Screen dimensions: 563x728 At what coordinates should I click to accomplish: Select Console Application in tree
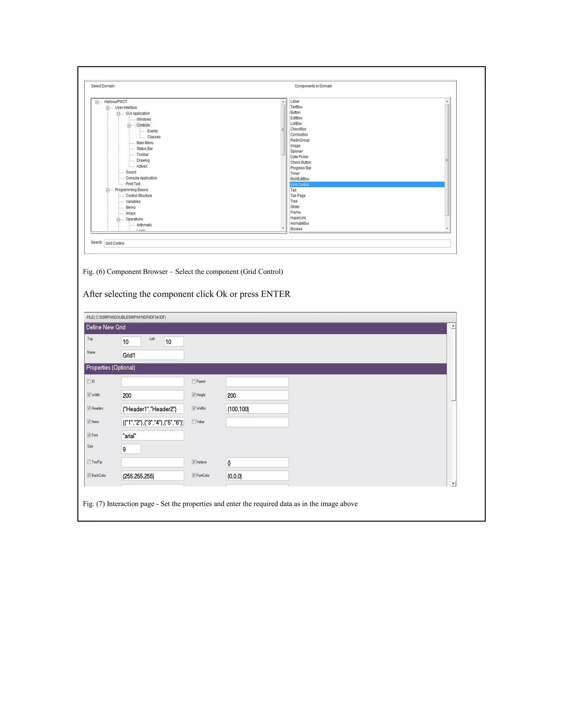coord(141,178)
